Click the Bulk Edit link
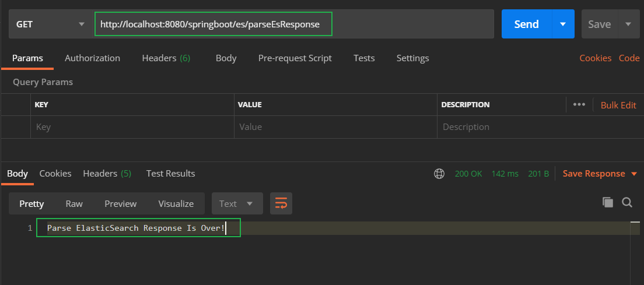 618,105
